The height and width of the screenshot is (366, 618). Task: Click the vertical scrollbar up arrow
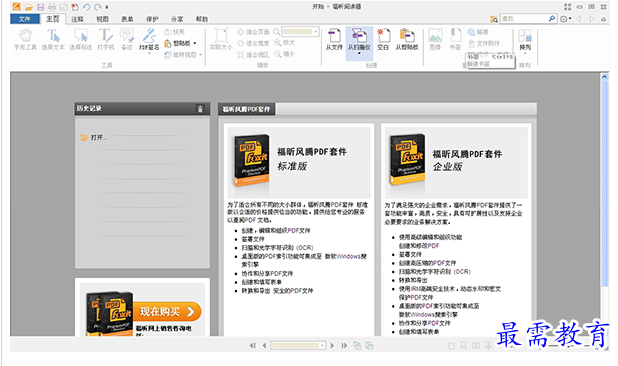coord(605,77)
